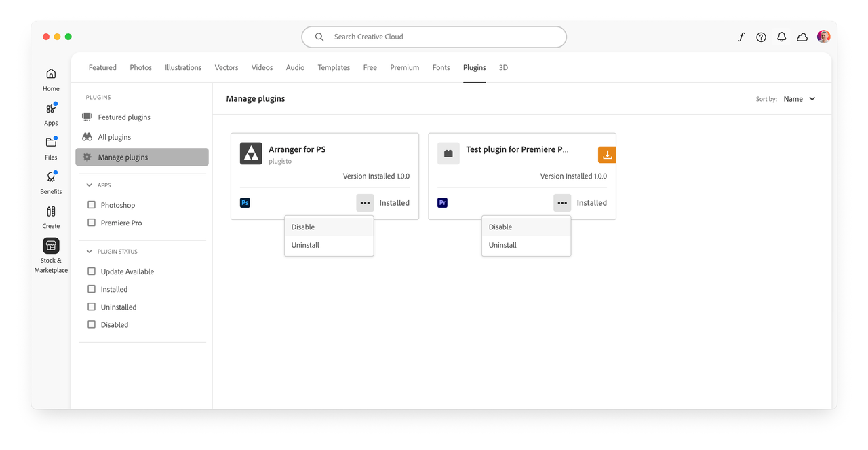
Task: Click the fonts 'f' icon in header
Action: 741,37
